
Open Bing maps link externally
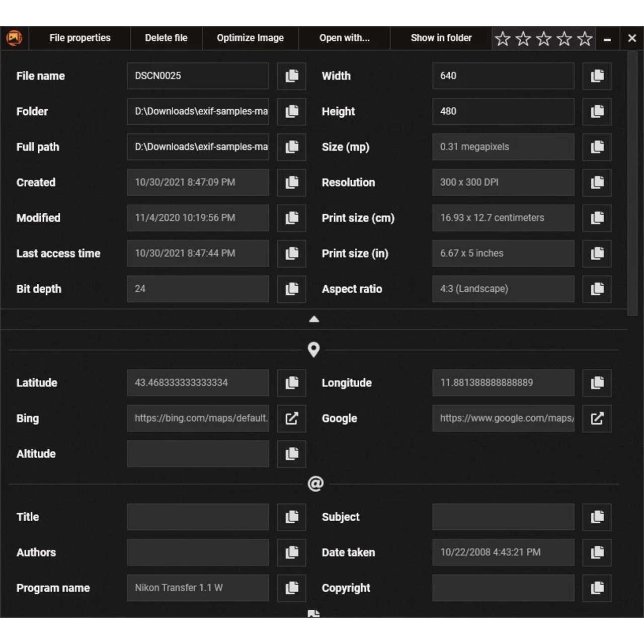pos(291,419)
